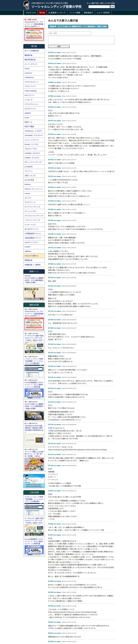Click post number [5713] link
The image size is (138, 644).
51,425
